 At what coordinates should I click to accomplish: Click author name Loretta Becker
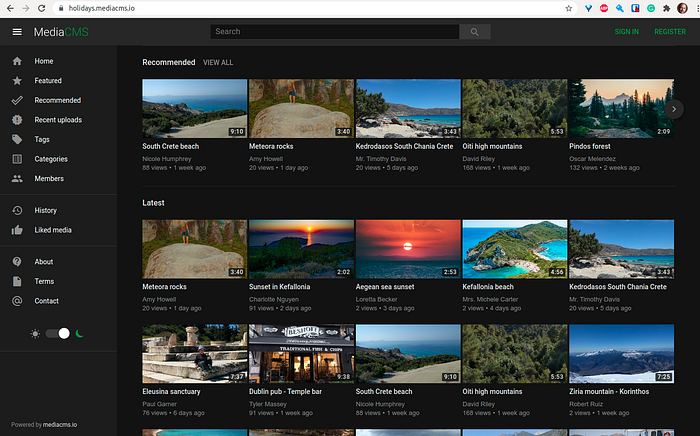(376, 299)
